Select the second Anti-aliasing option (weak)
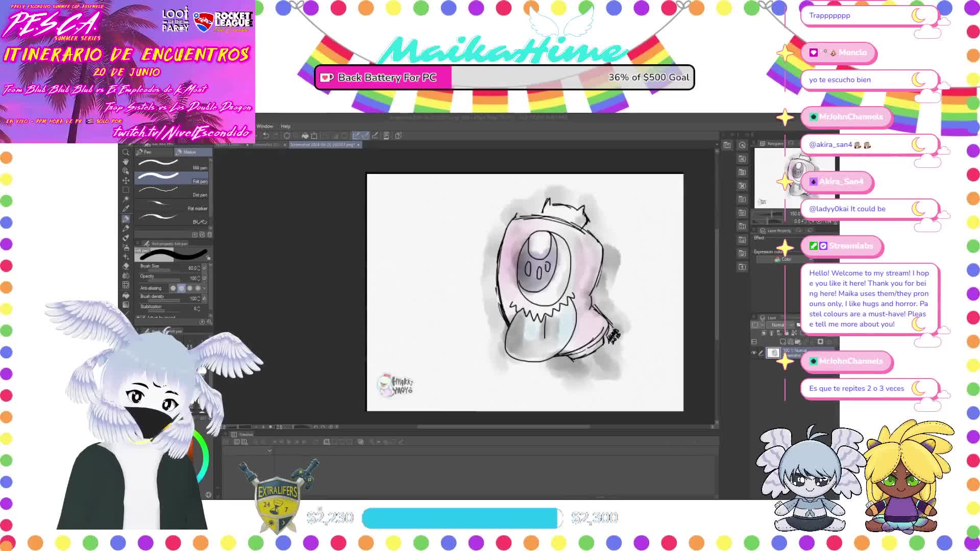This screenshot has width=980, height=551. click(x=181, y=288)
